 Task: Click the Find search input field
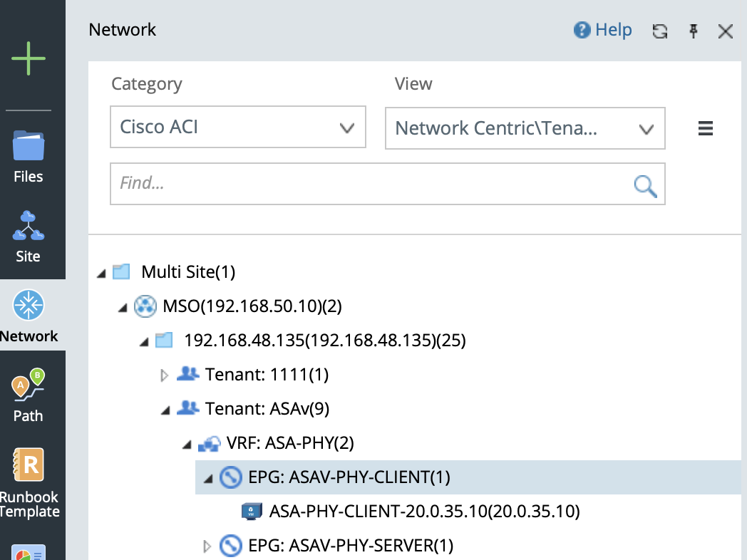(371, 184)
